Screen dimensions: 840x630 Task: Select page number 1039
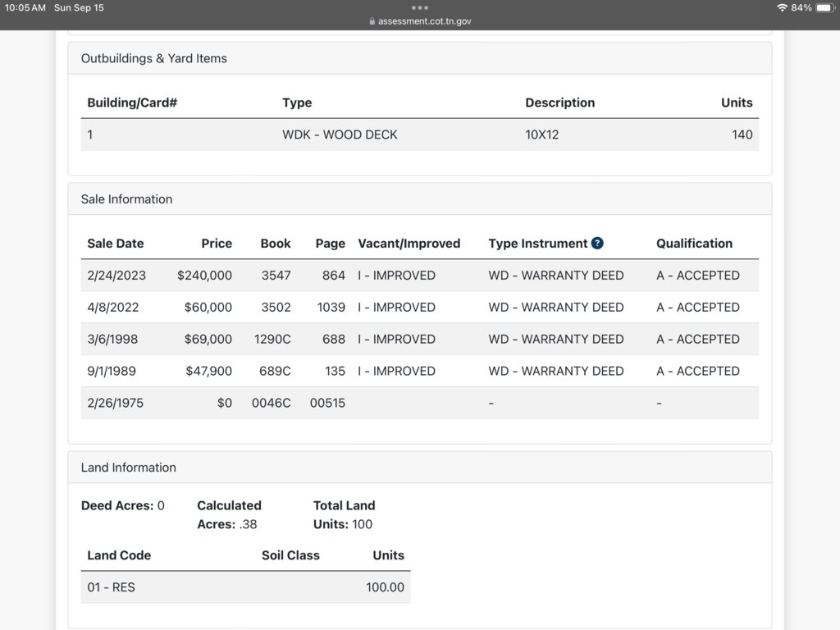click(x=331, y=308)
